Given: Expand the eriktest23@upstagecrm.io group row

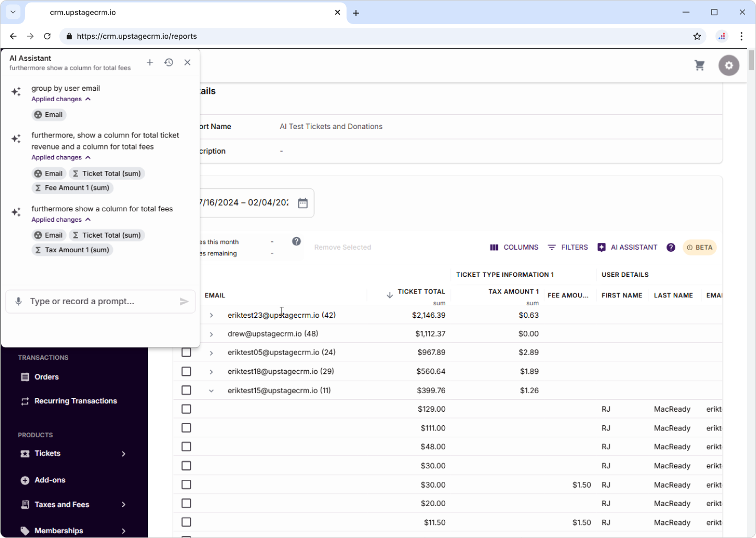Looking at the screenshot, I should click(211, 316).
